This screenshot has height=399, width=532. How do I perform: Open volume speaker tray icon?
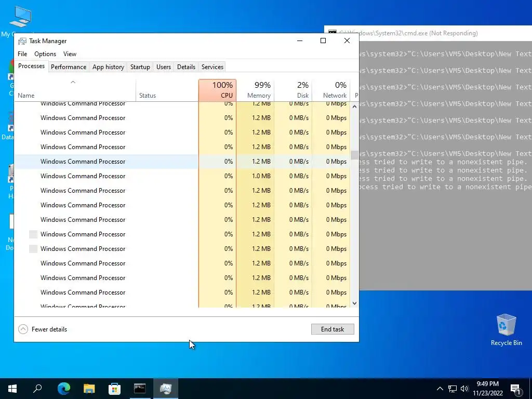pyautogui.click(x=464, y=389)
